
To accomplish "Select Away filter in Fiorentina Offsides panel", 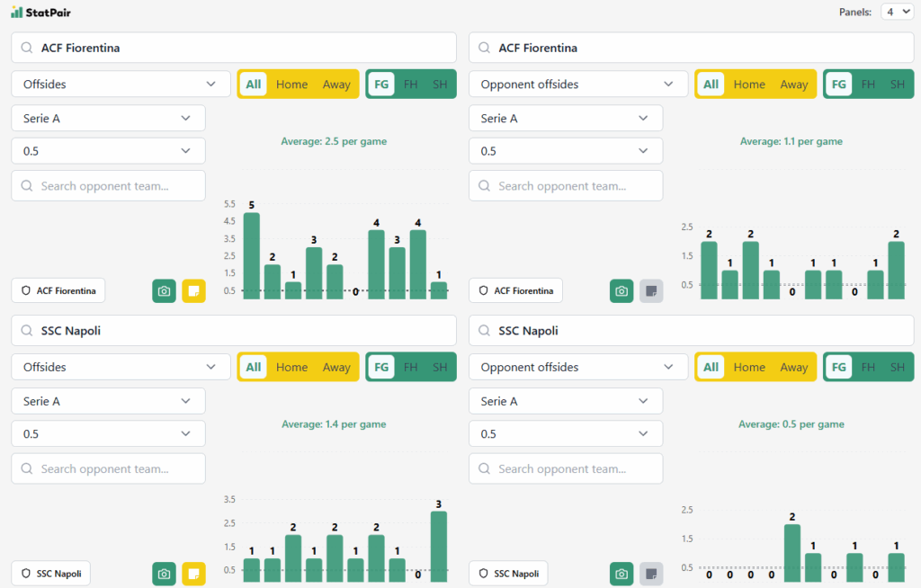I will [336, 84].
